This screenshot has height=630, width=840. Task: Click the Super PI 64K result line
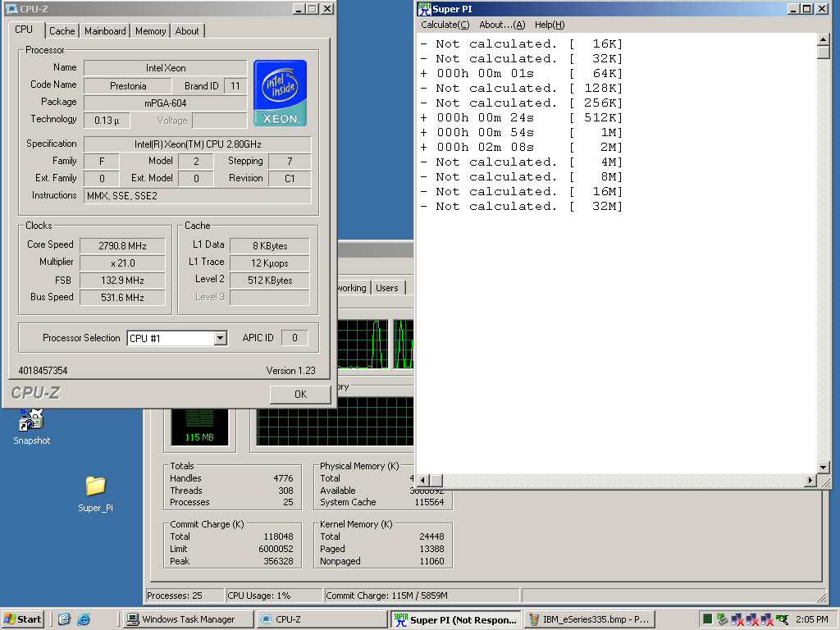(521, 73)
